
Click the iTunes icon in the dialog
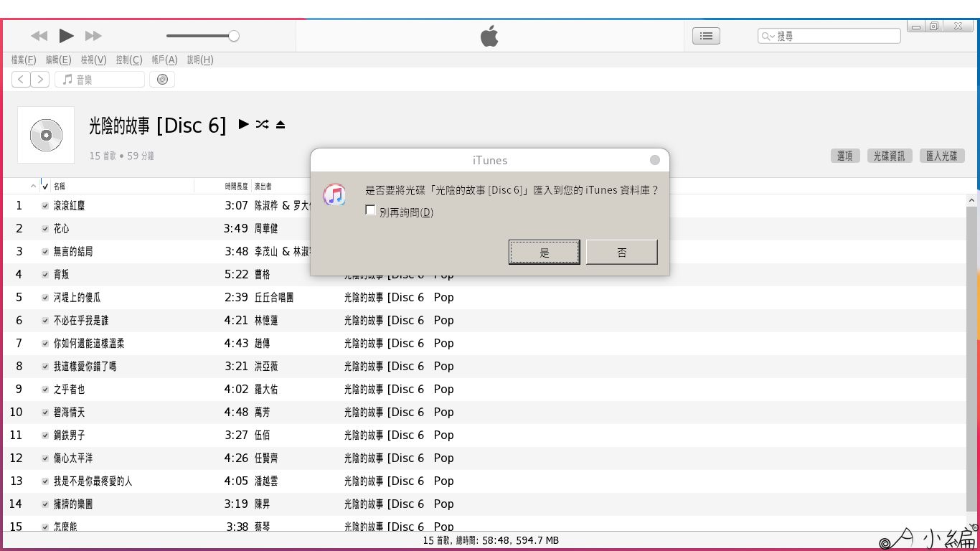(x=334, y=194)
